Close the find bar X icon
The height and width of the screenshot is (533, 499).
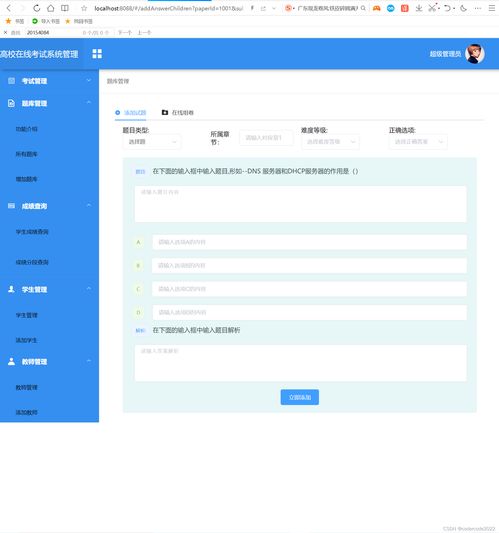(5, 33)
